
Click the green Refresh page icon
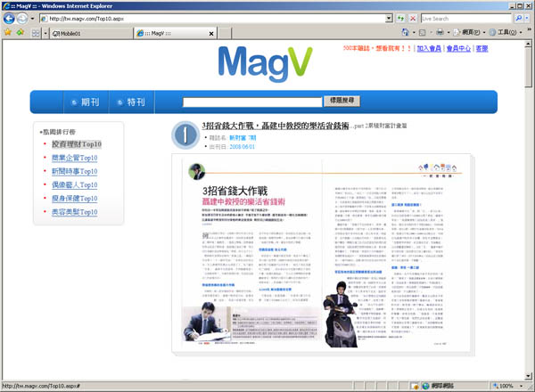pos(400,19)
